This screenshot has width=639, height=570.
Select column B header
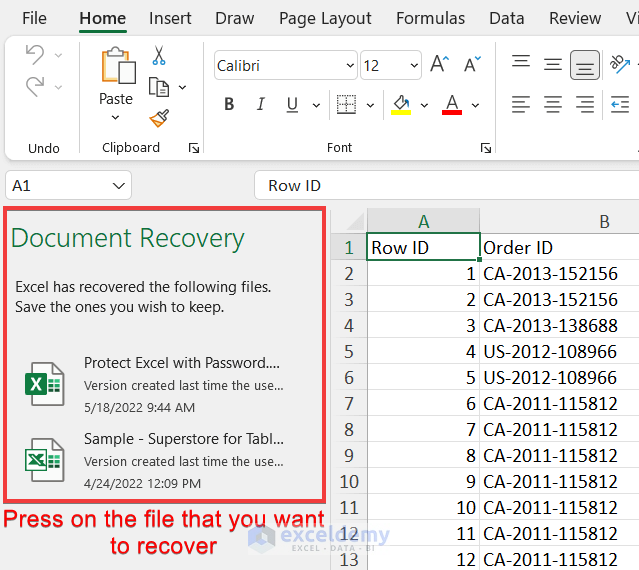tap(604, 221)
